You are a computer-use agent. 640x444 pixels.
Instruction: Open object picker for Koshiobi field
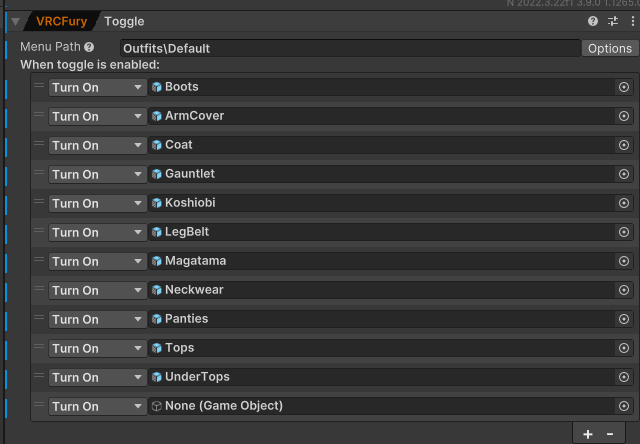click(624, 203)
